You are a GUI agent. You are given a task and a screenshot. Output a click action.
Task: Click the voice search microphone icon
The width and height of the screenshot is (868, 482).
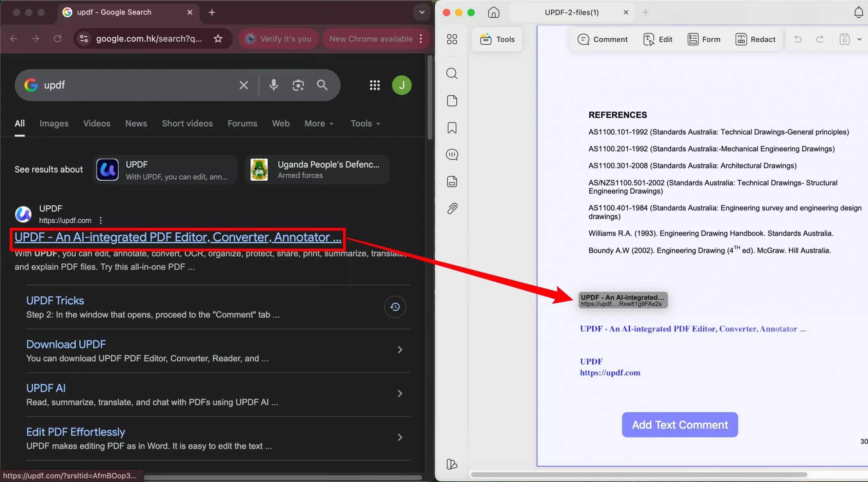273,85
